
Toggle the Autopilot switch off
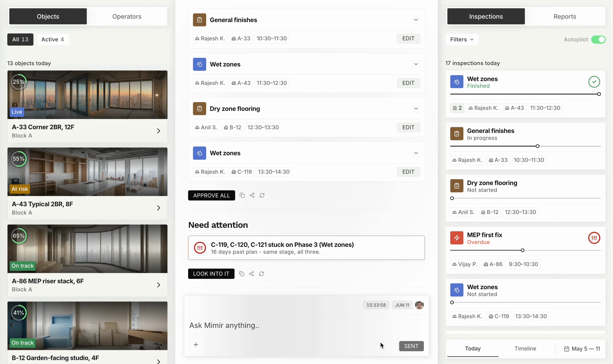click(598, 40)
